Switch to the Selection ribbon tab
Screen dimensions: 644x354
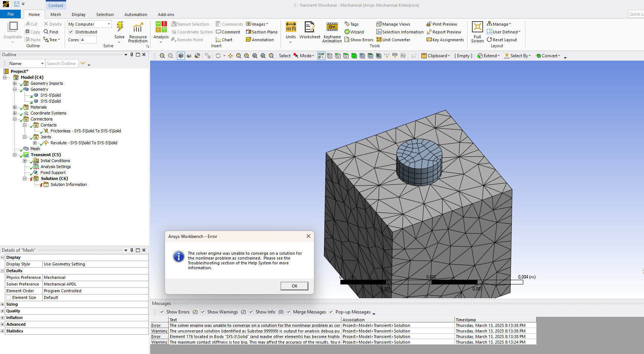(x=105, y=15)
